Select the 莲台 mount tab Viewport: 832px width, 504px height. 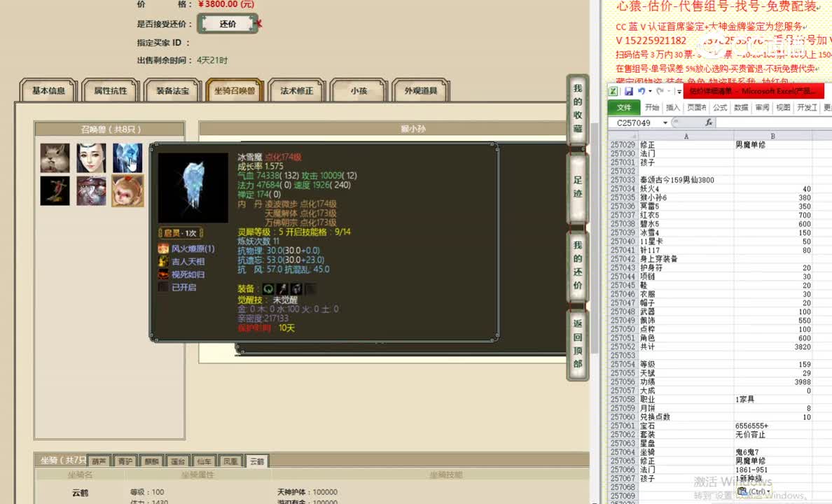pyautogui.click(x=178, y=461)
